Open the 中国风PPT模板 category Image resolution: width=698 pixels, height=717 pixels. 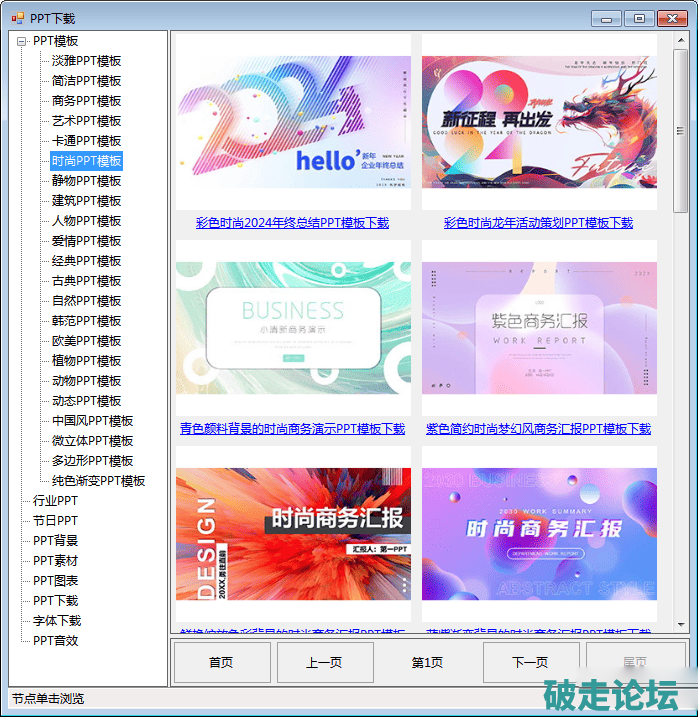coord(92,421)
